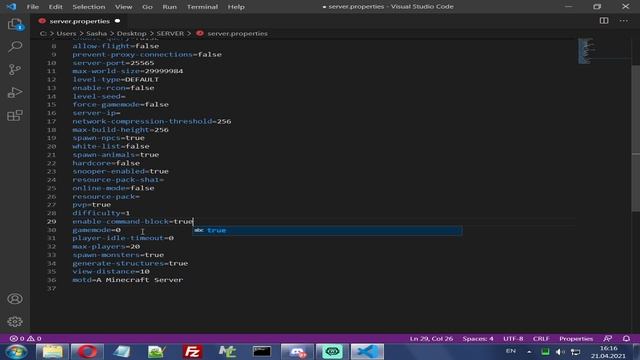Open the notifications bell in status bar
Screen dimensions: 640x360
click(626, 338)
